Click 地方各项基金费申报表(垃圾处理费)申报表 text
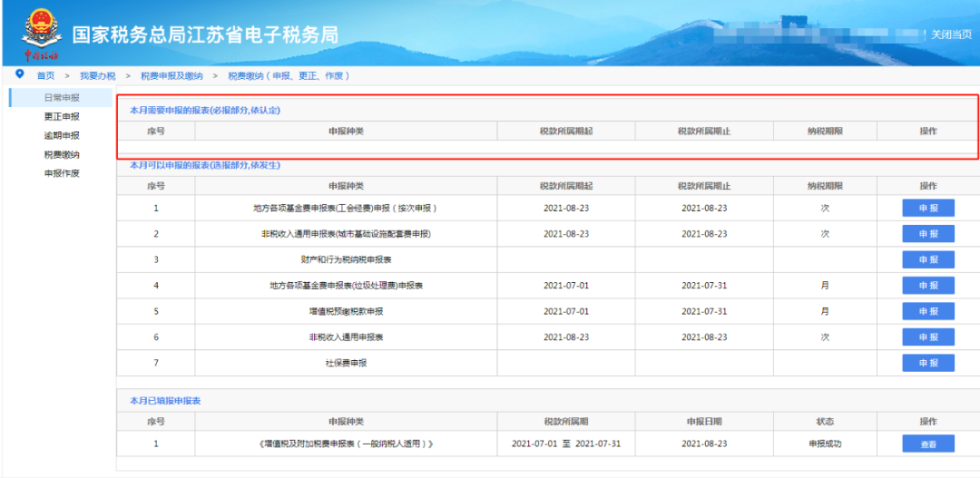 (x=347, y=286)
